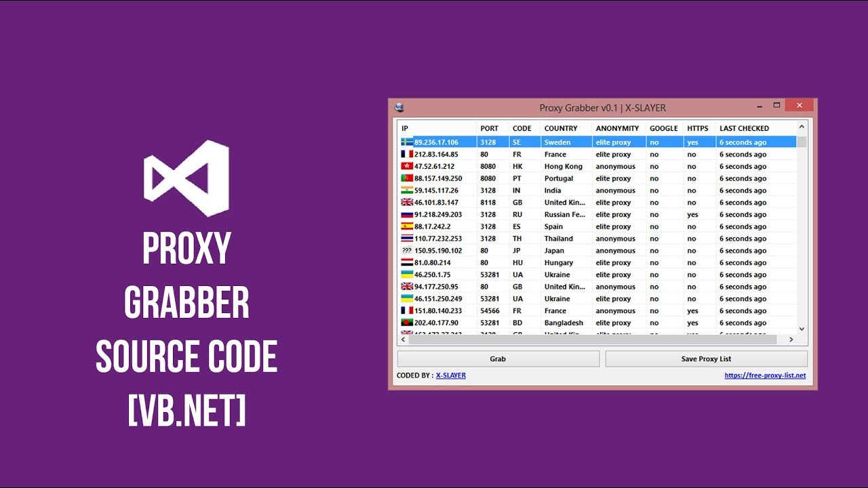The width and height of the screenshot is (868, 488).
Task: Select proxy row 47.52.61.212
Action: tap(597, 166)
